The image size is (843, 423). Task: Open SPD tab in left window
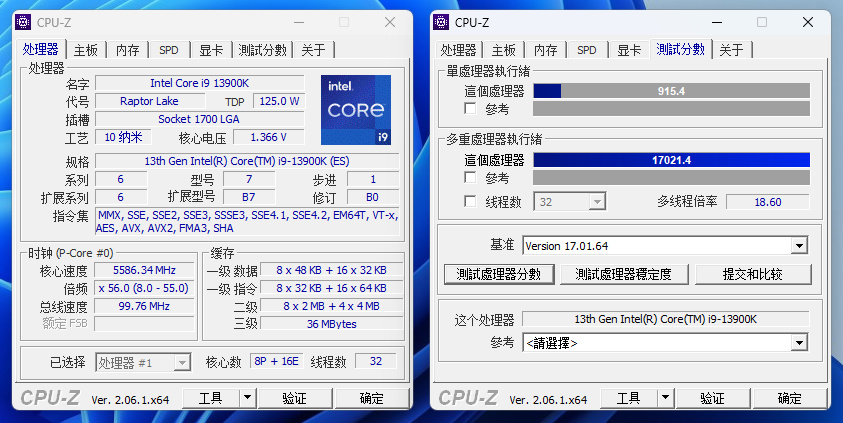[169, 50]
